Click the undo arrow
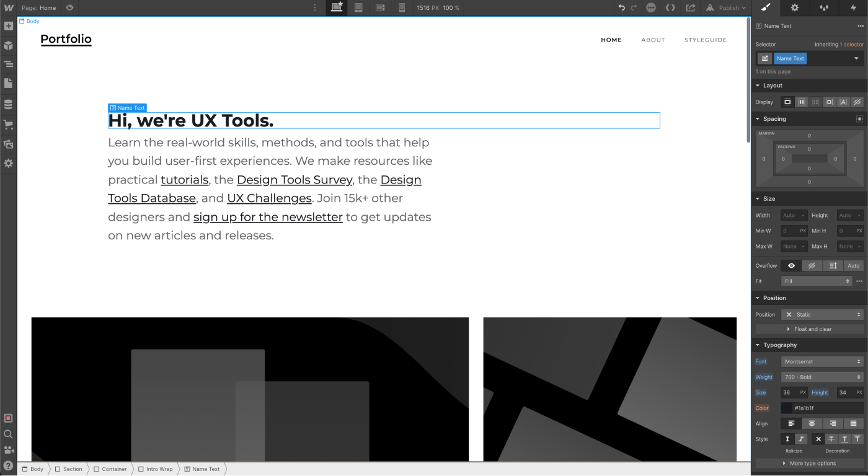 click(x=622, y=8)
